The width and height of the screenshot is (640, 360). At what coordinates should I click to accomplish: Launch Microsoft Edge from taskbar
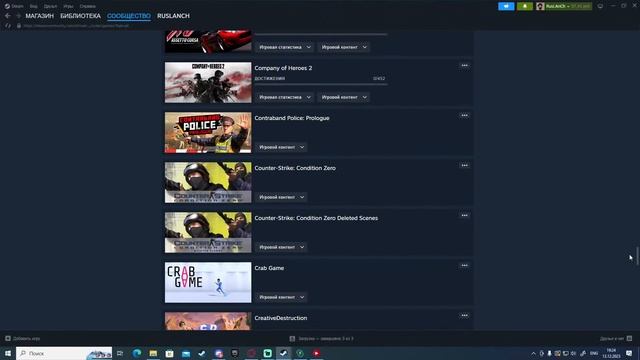coord(137,353)
